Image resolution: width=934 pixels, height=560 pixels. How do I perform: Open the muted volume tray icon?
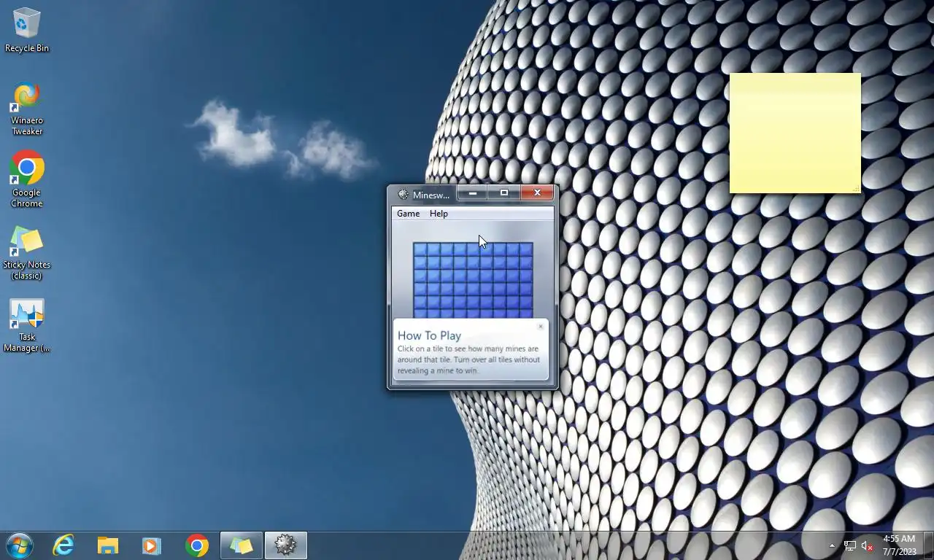867,545
